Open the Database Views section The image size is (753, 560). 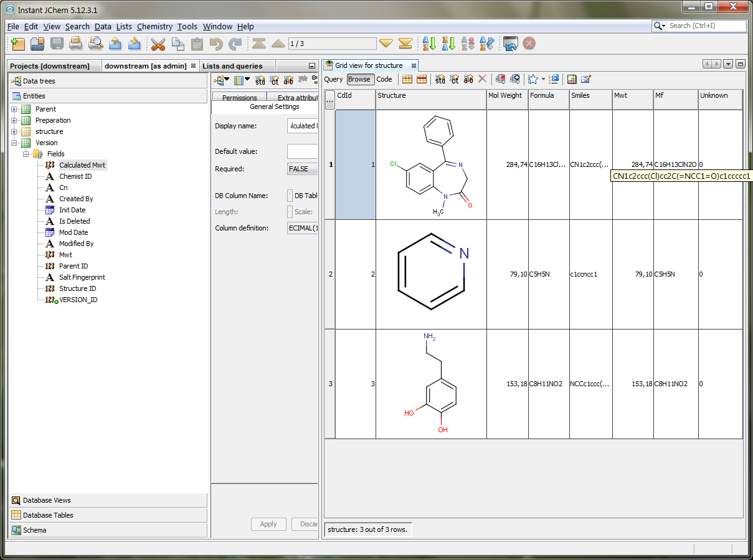(x=47, y=500)
